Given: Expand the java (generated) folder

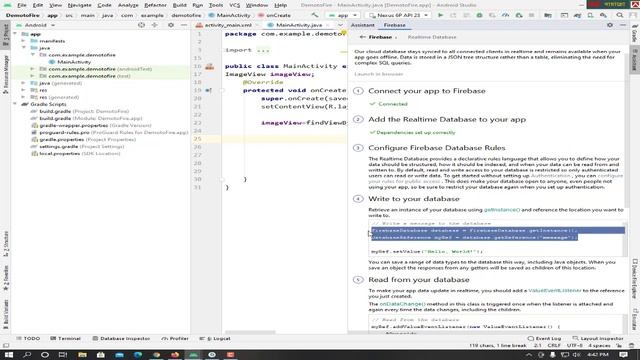Looking at the screenshot, I should coord(24,83).
